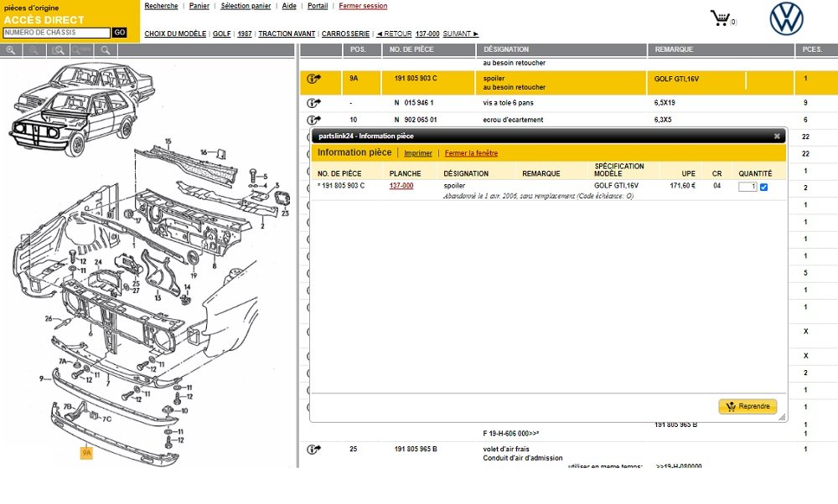Viewport: 838px width, 504px height.
Task: Click the greyed 100% zoom reset icon
Action: tap(82, 50)
